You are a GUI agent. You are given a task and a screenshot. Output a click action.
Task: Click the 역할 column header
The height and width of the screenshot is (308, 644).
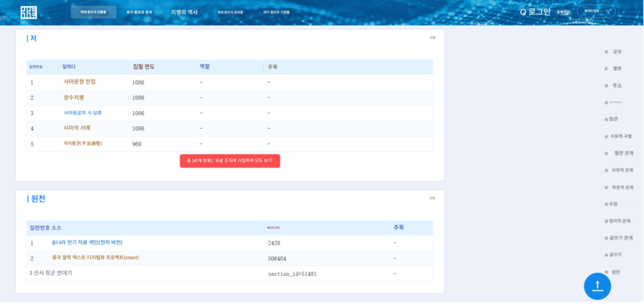tap(204, 67)
